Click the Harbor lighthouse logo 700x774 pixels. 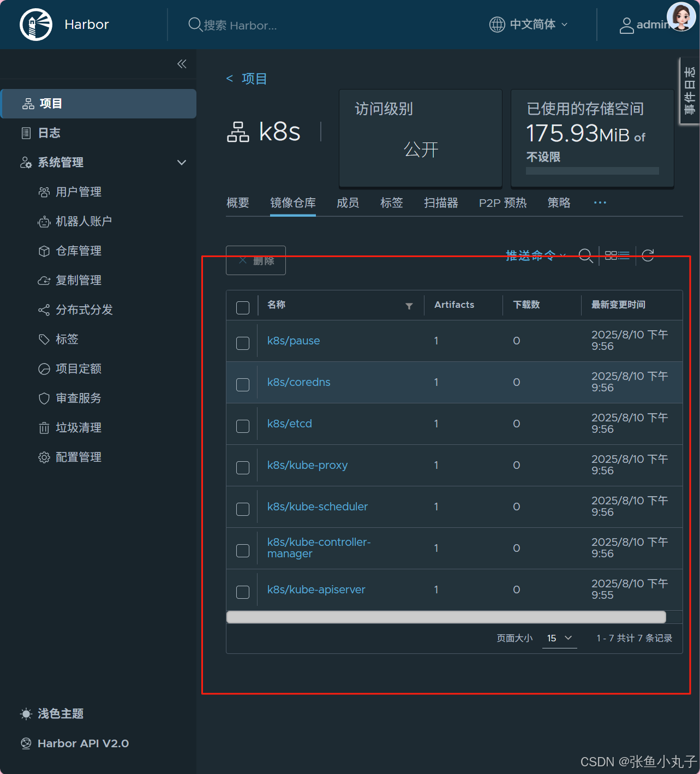36,25
